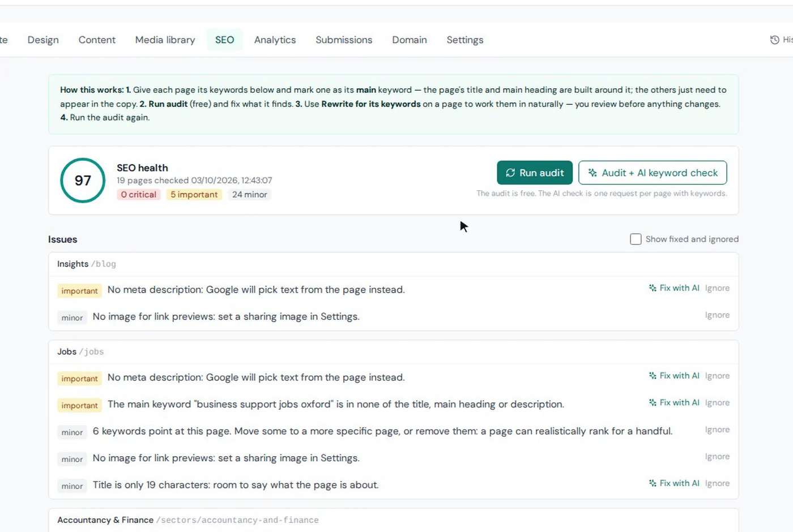Image resolution: width=793 pixels, height=532 pixels.
Task: Enable Show fixed and ignored checkbox
Action: click(x=636, y=239)
